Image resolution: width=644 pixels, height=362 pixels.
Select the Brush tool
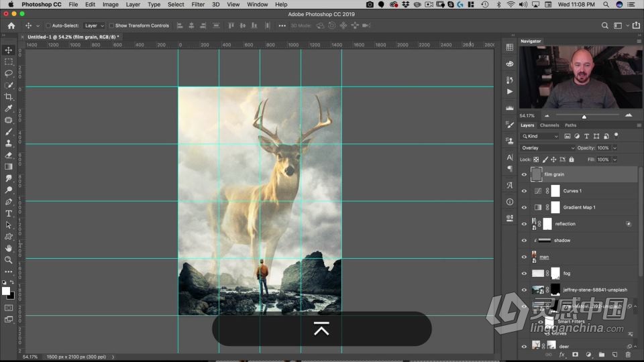click(x=9, y=131)
